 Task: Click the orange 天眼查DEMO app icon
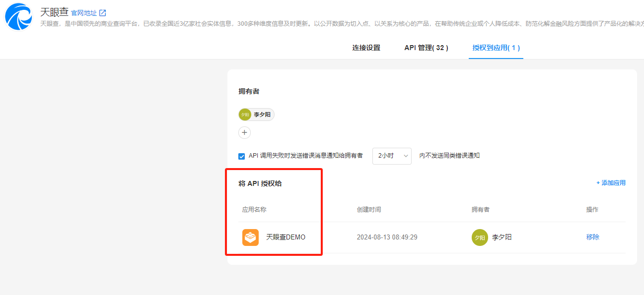coord(250,237)
